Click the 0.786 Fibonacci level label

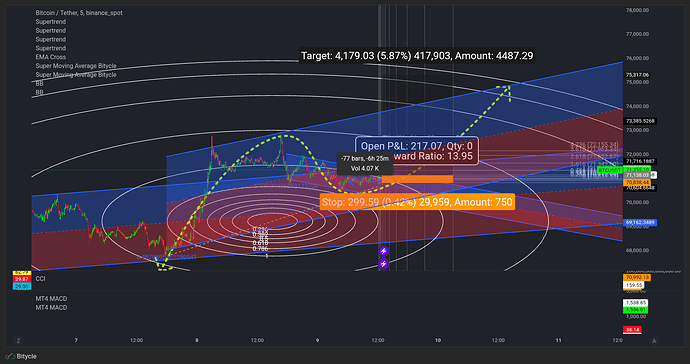click(261, 249)
